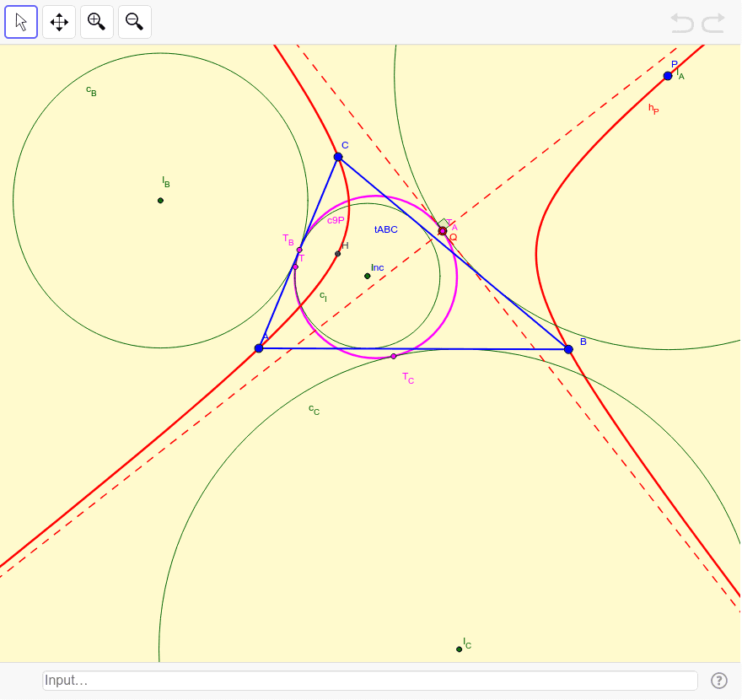Click the tABC triangle label
The height and width of the screenshot is (700, 742).
pos(385,229)
